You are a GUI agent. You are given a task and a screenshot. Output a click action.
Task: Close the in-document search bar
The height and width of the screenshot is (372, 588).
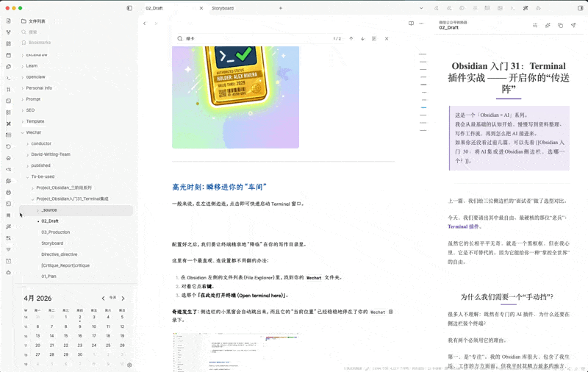click(x=387, y=39)
